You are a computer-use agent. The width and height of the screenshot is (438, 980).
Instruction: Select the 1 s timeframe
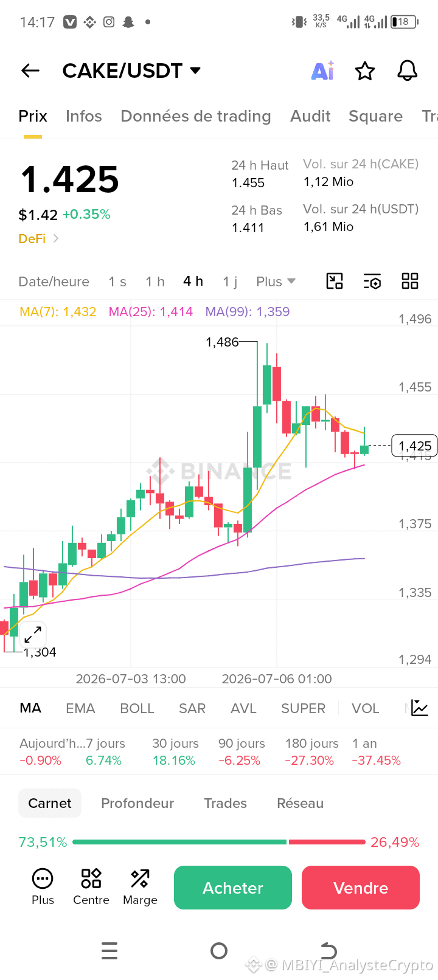(117, 281)
